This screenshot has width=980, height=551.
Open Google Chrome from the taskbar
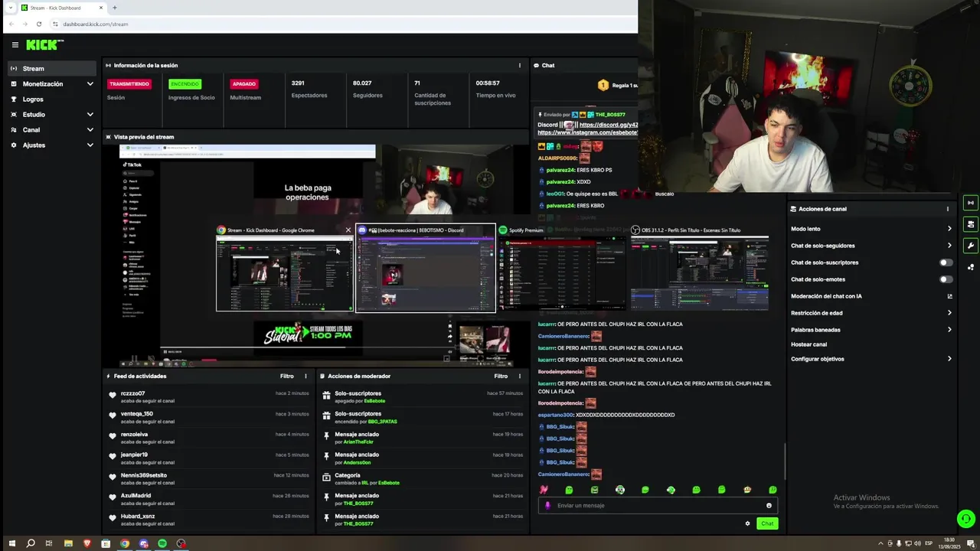click(125, 543)
